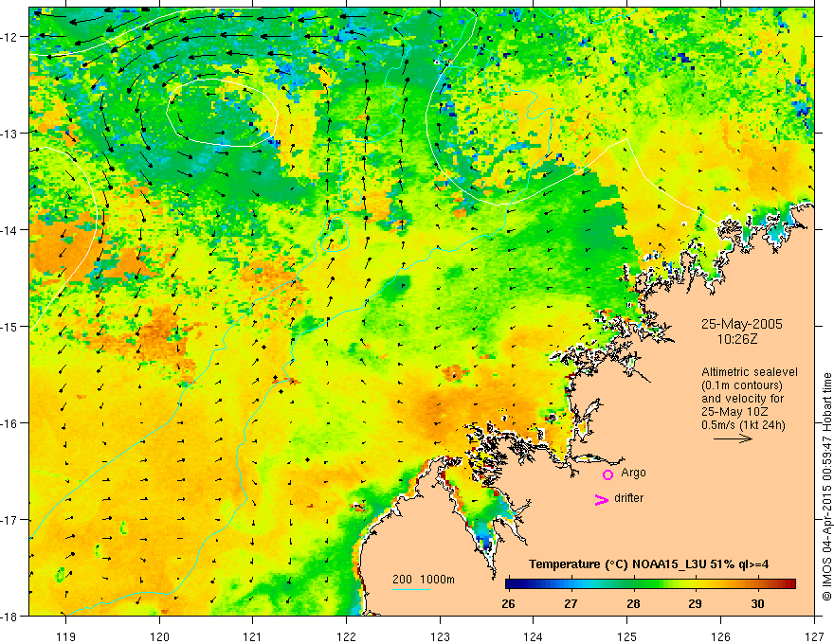The width and height of the screenshot is (834, 644).
Task: Click the '120' longitude axis label
Action: (x=159, y=636)
